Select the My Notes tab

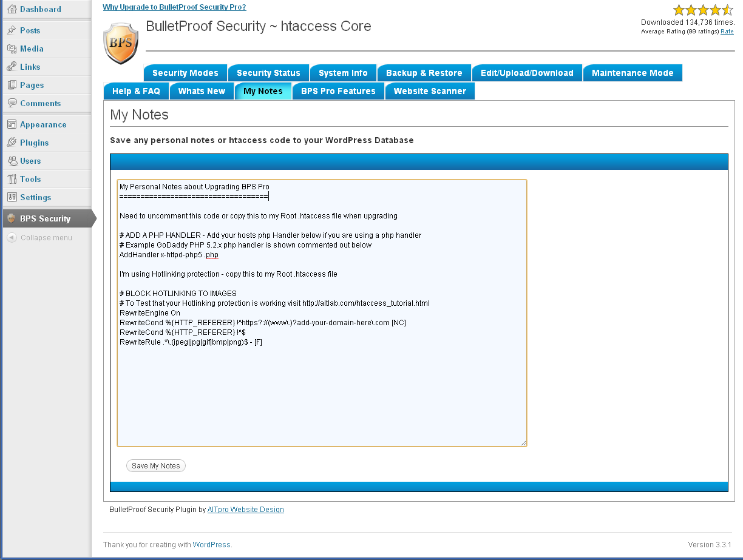[263, 91]
